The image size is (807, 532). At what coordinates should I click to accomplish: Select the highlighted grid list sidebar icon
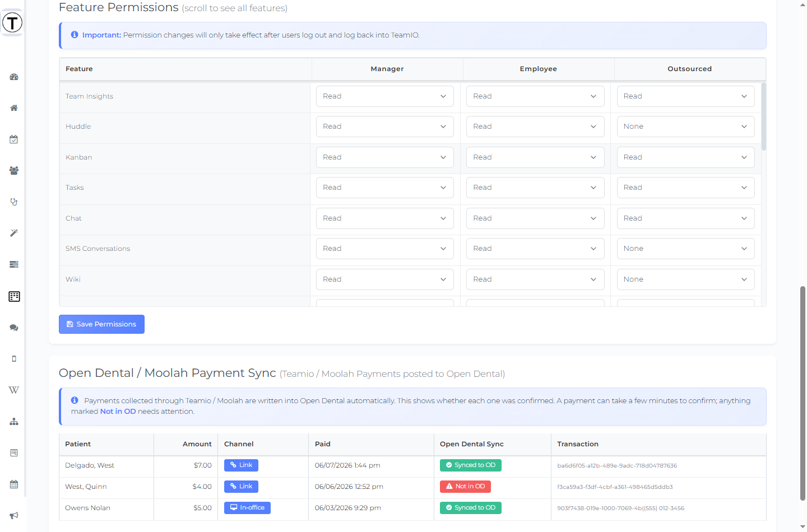(x=14, y=296)
